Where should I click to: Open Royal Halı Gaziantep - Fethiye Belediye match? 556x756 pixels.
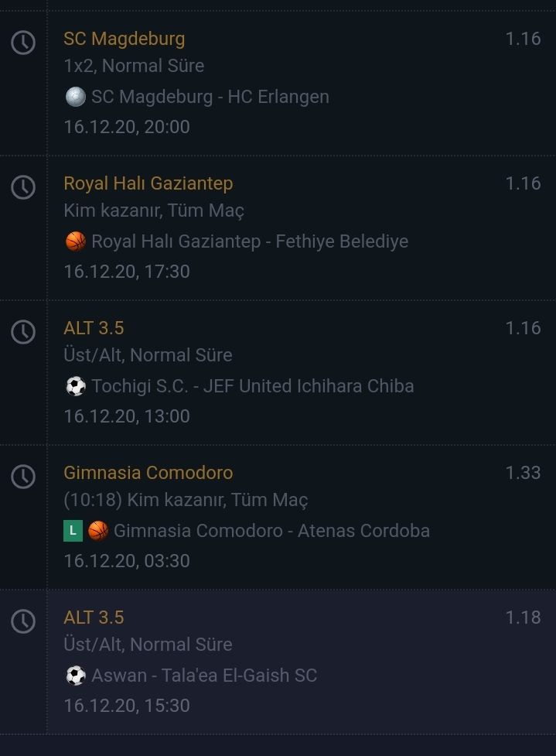pos(250,241)
